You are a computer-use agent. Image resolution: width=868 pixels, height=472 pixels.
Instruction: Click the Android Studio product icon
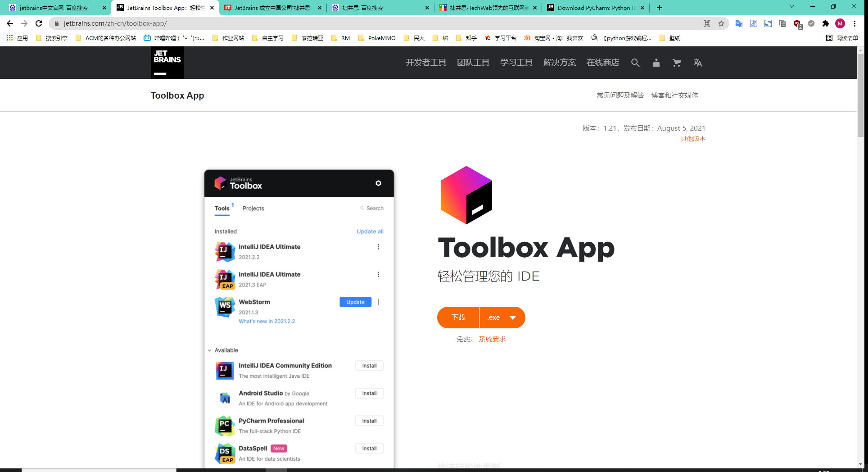click(225, 398)
